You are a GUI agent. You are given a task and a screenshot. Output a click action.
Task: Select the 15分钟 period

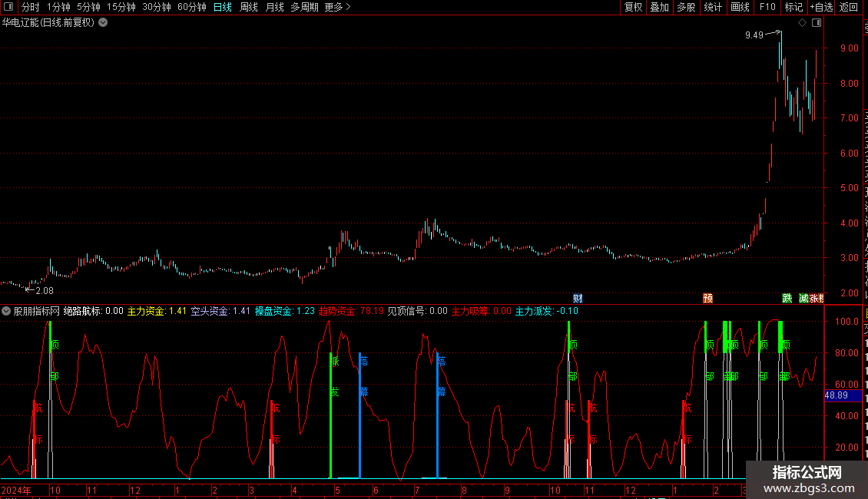coord(121,7)
